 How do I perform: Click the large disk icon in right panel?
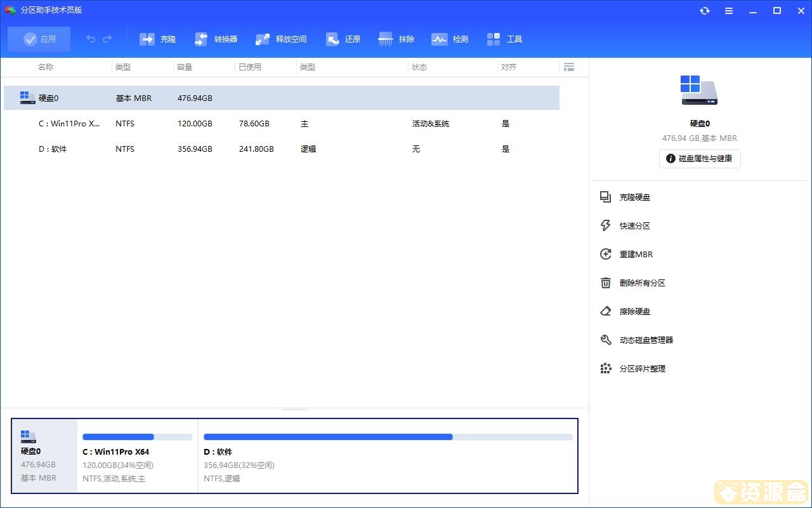point(699,90)
